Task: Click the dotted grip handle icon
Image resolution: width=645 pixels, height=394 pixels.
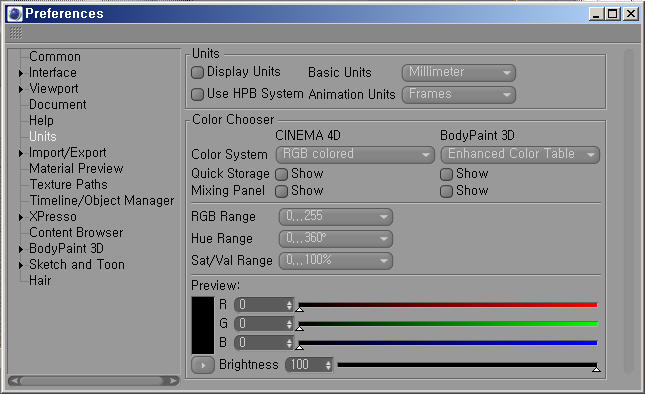Action: (x=16, y=33)
